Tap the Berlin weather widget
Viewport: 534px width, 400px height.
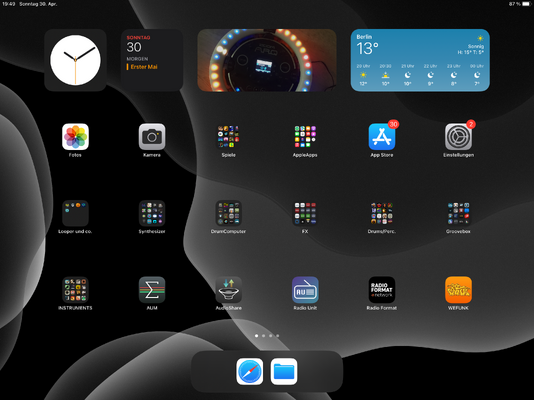pyautogui.click(x=420, y=60)
